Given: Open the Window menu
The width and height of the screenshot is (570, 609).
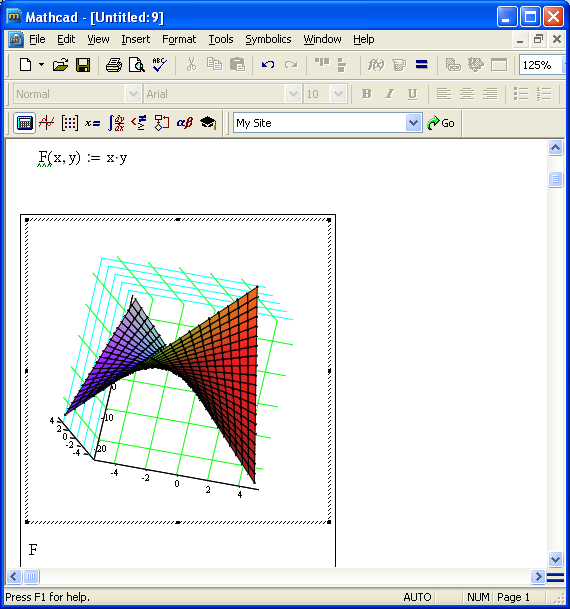Looking at the screenshot, I should (322, 39).
